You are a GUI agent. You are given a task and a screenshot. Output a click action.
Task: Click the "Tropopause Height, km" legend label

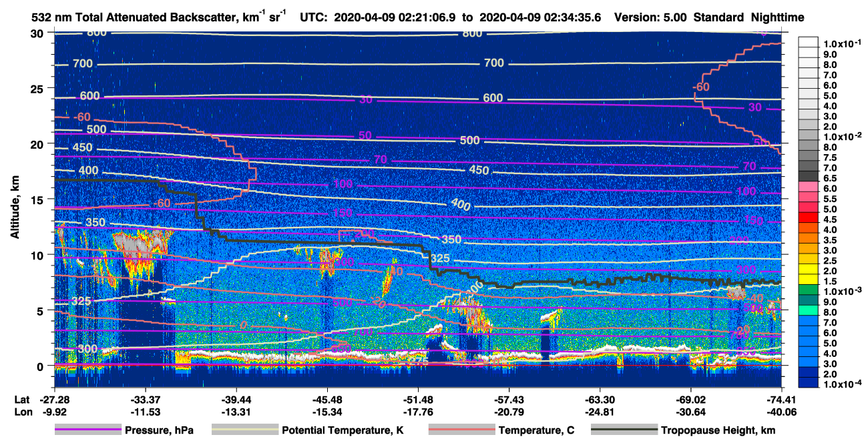pyautogui.click(x=718, y=431)
